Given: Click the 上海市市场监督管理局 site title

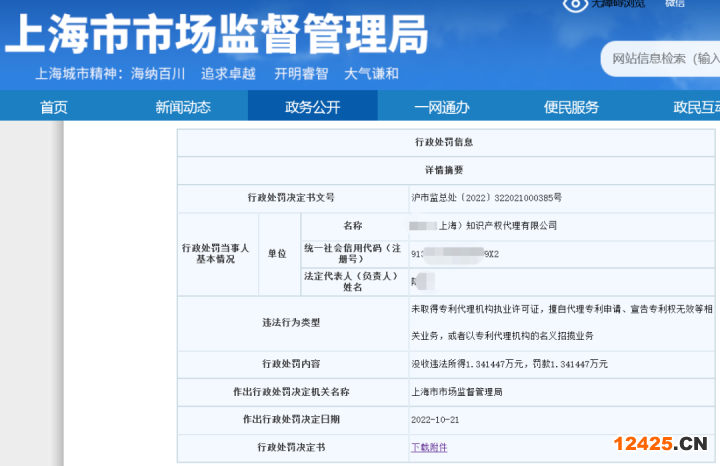Looking at the screenshot, I should (x=216, y=34).
